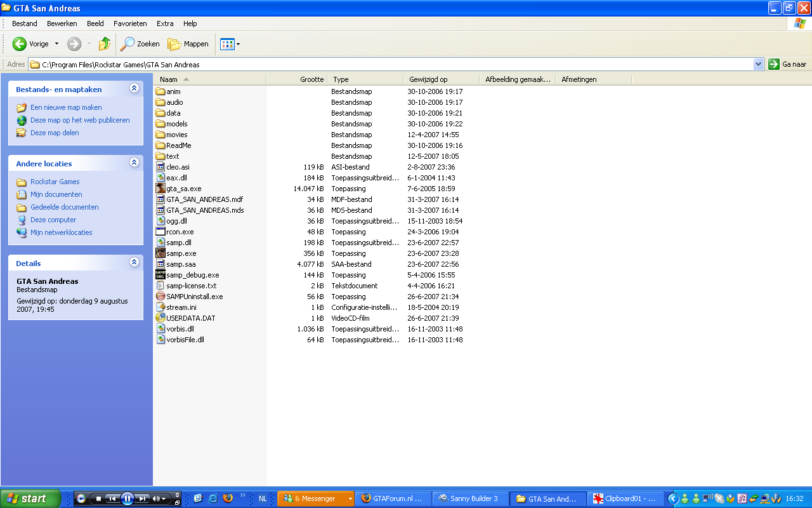Click the network signal tray icon
The height and width of the screenshot is (508, 812).
click(708, 498)
